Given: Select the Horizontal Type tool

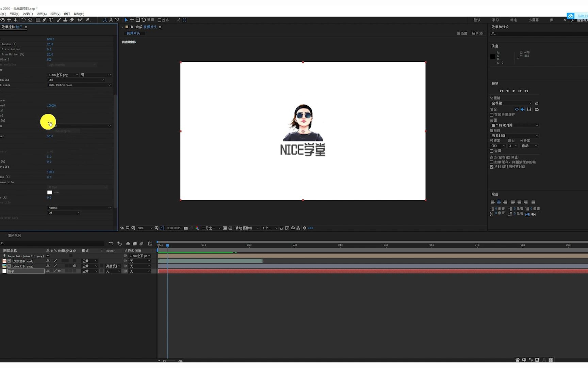Looking at the screenshot, I should pos(51,20).
